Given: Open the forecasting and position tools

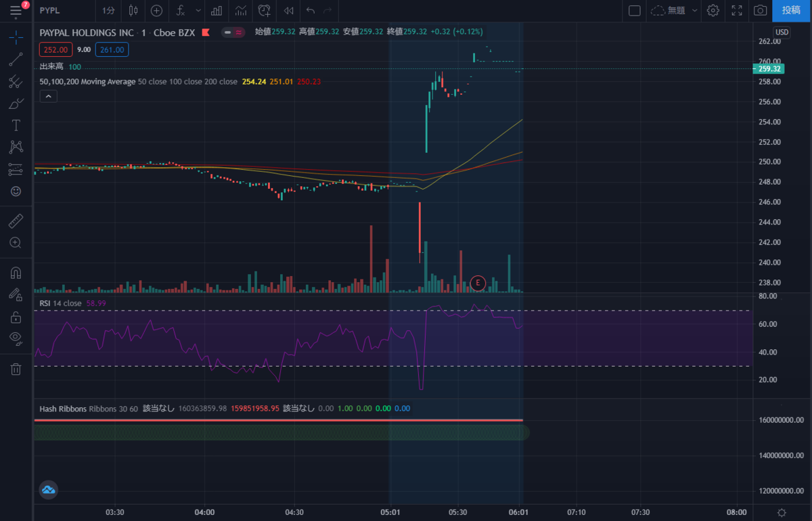Looking at the screenshot, I should (x=16, y=169).
